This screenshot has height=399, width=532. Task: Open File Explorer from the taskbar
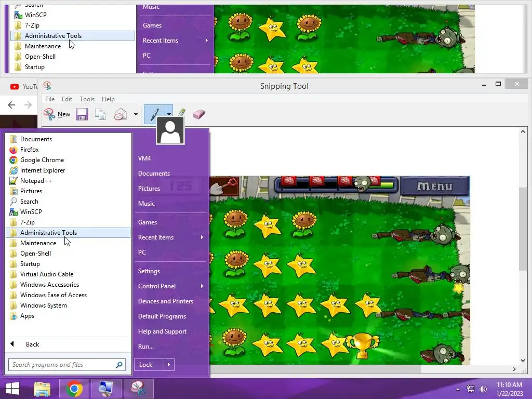(42, 389)
